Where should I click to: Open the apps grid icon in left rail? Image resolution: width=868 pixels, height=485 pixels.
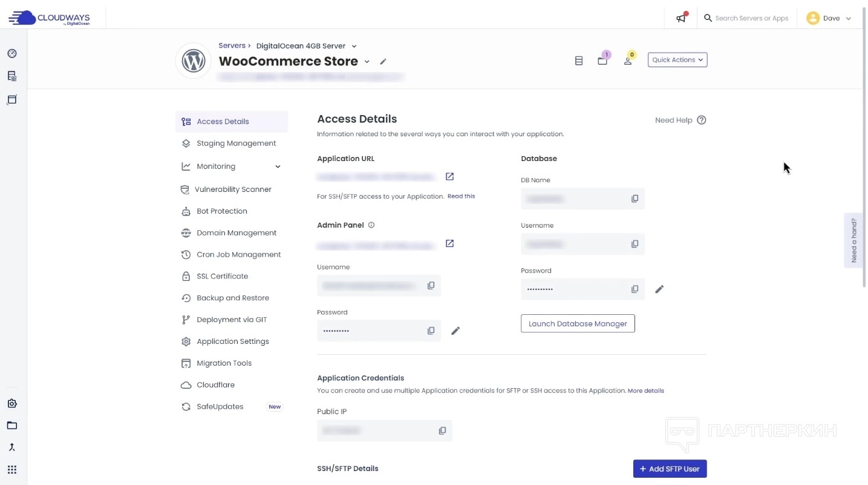12,470
